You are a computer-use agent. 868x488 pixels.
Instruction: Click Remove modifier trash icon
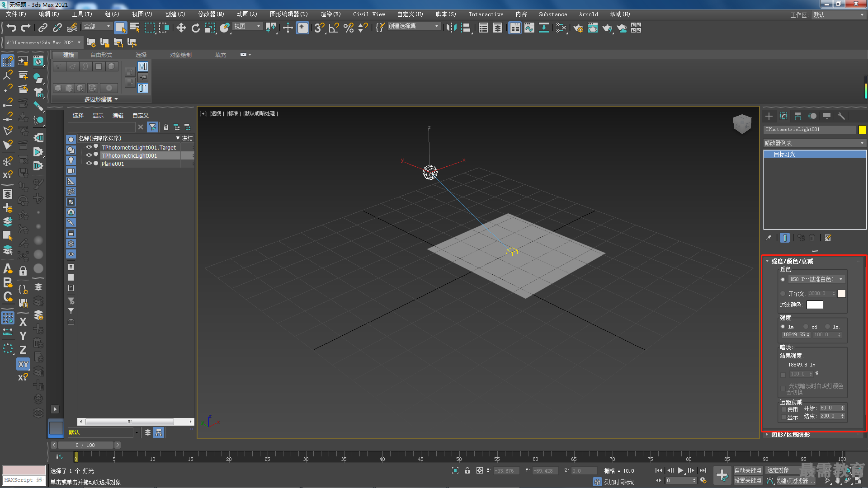(812, 238)
